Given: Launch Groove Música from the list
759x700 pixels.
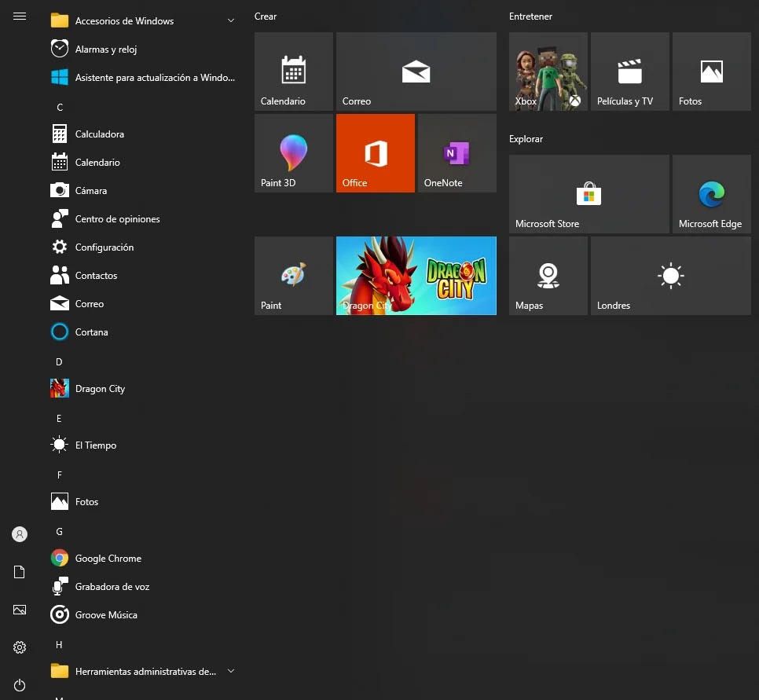Looking at the screenshot, I should pos(143,615).
